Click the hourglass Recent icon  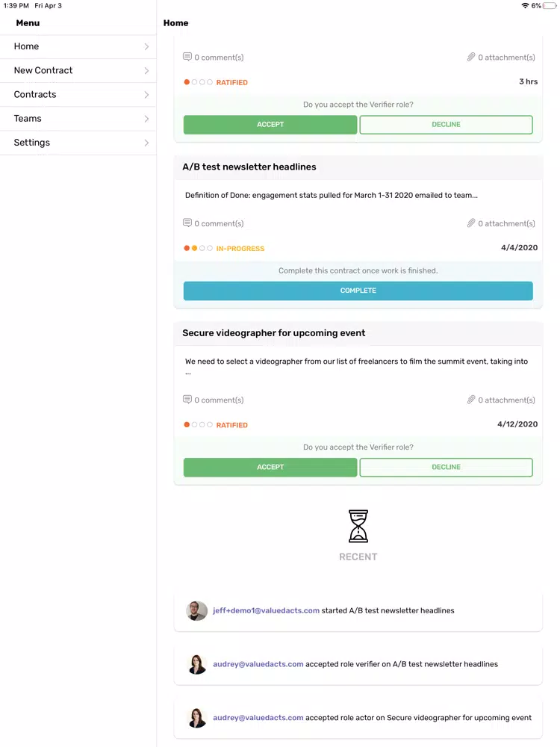pos(358,526)
